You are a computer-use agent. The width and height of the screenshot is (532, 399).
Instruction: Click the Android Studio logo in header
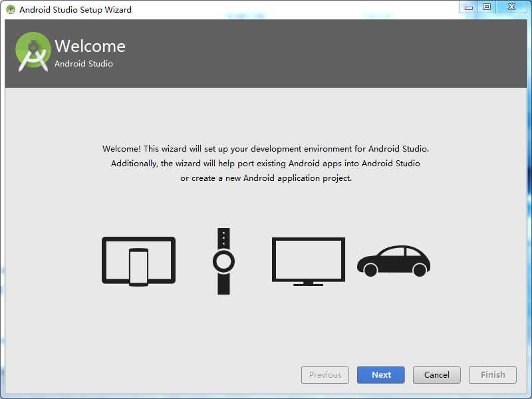33,52
